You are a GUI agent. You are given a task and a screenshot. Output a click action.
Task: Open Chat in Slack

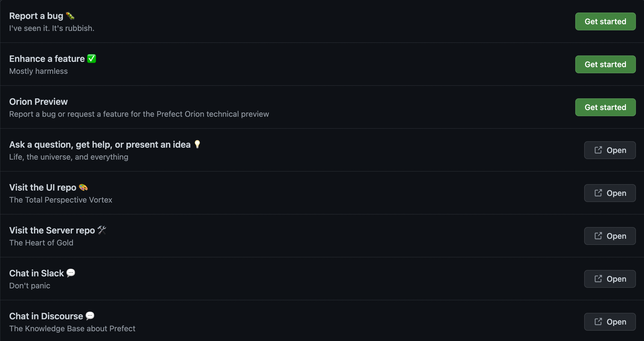click(x=610, y=279)
